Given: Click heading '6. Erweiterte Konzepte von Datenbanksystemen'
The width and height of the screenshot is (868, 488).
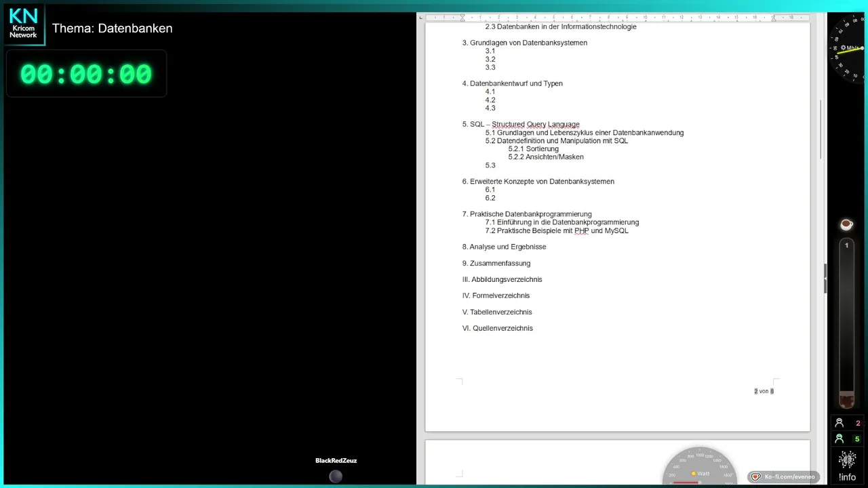Looking at the screenshot, I should (538, 182).
